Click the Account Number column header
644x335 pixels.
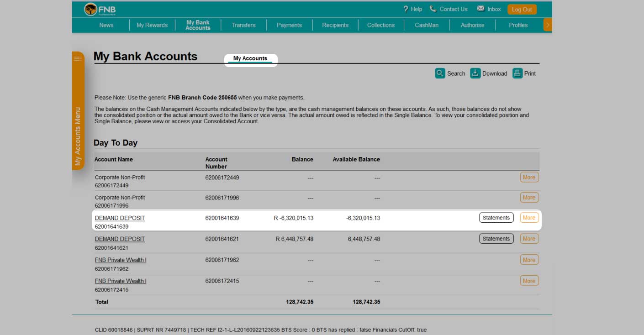click(x=216, y=163)
